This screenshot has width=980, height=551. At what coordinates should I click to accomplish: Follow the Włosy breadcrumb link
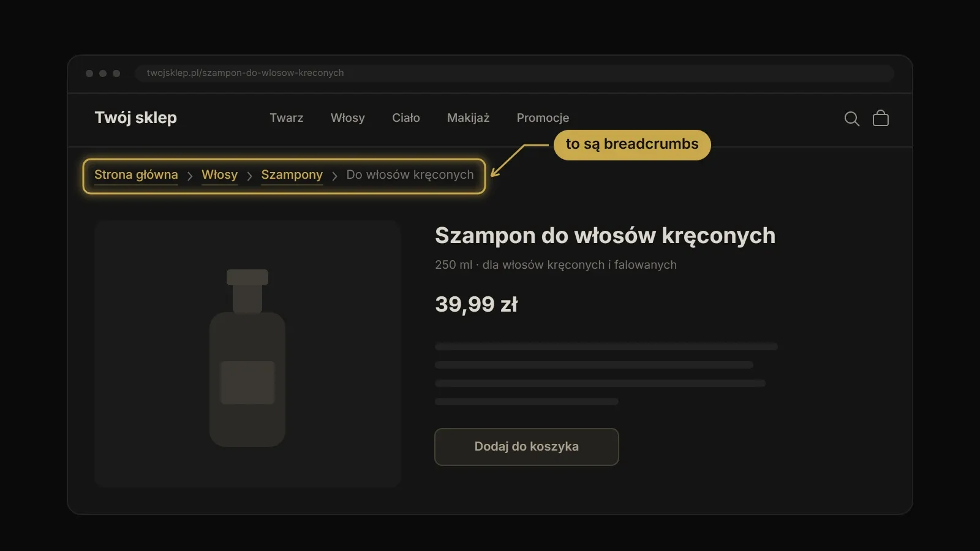click(219, 175)
